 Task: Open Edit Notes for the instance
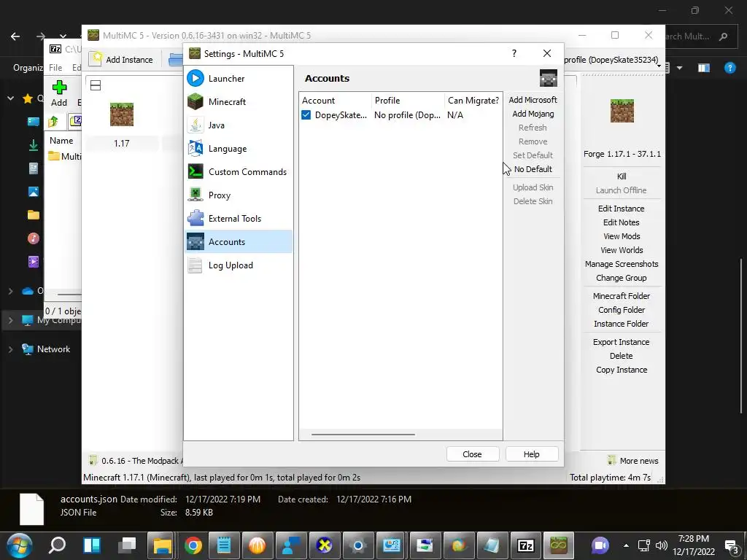[622, 222]
